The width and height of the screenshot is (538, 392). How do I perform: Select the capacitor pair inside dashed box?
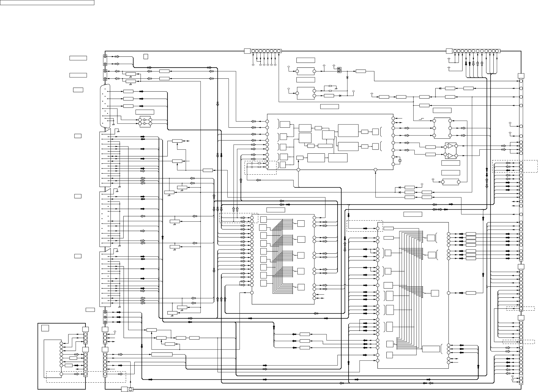click(x=252, y=165)
